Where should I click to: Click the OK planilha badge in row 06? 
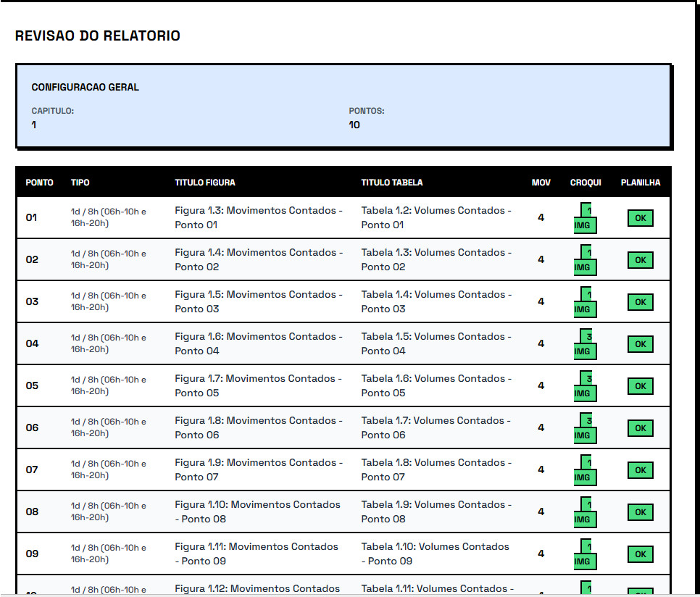[640, 428]
